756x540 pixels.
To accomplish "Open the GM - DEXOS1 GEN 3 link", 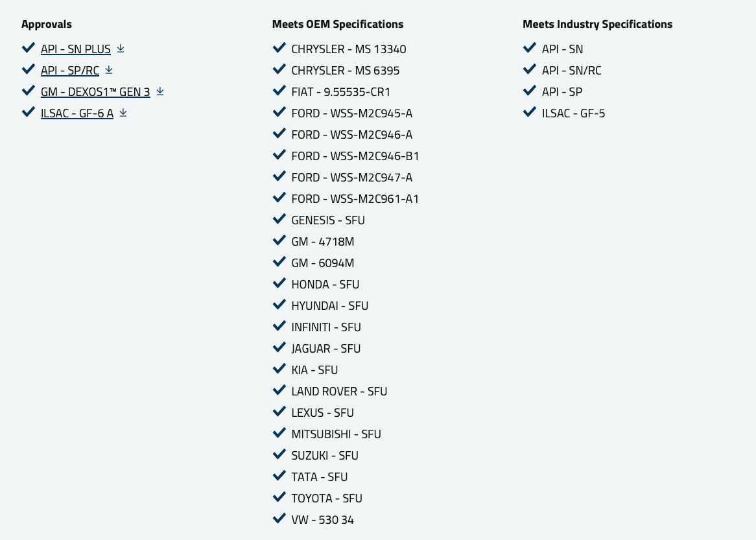I will tap(95, 91).
